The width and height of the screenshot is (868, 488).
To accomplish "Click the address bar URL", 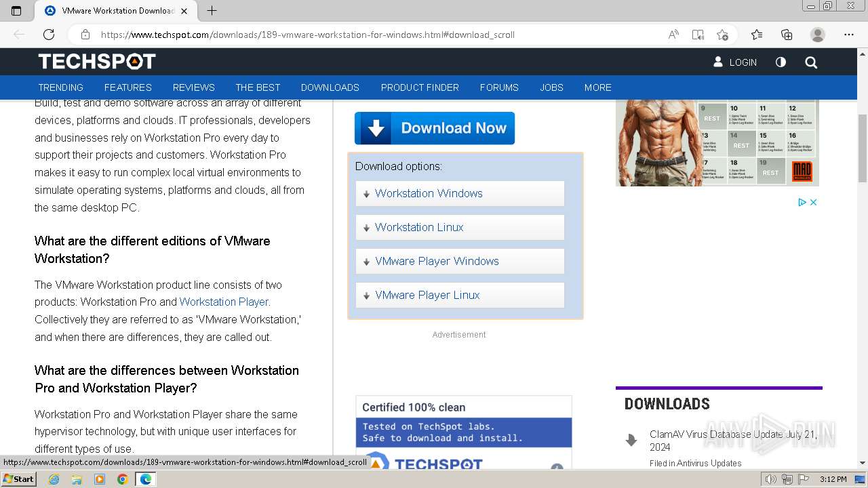I will pyautogui.click(x=307, y=35).
